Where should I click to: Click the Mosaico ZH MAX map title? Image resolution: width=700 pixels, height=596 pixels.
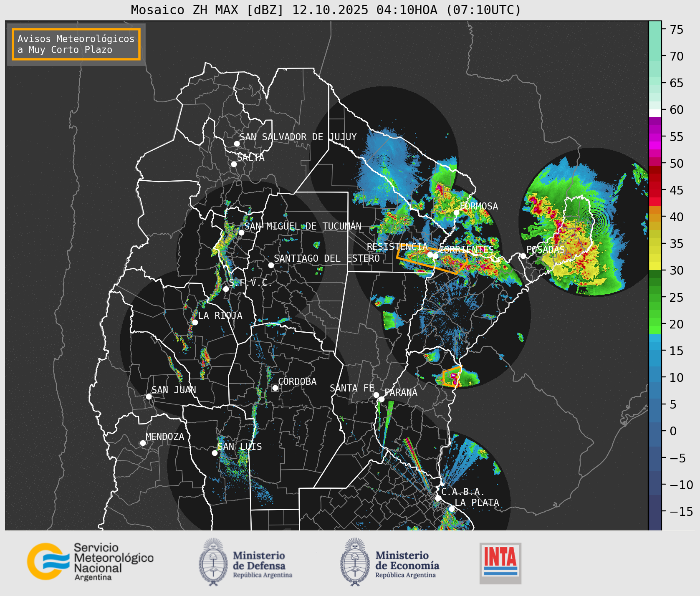(x=326, y=10)
